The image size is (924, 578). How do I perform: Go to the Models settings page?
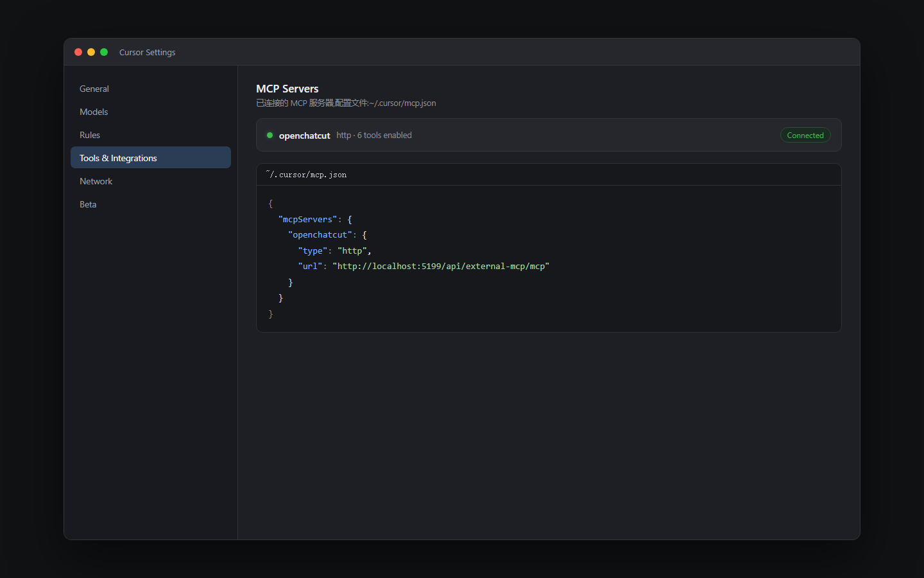151,112
